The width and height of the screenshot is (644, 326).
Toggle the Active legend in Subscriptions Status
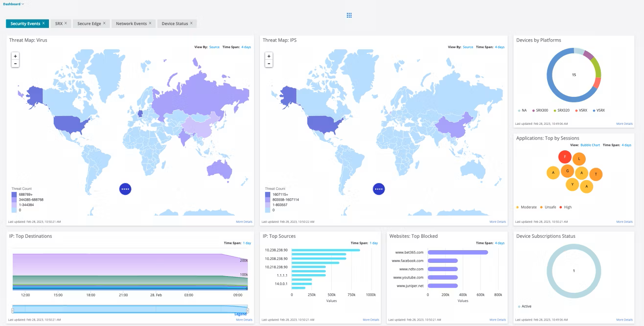[x=524, y=306]
